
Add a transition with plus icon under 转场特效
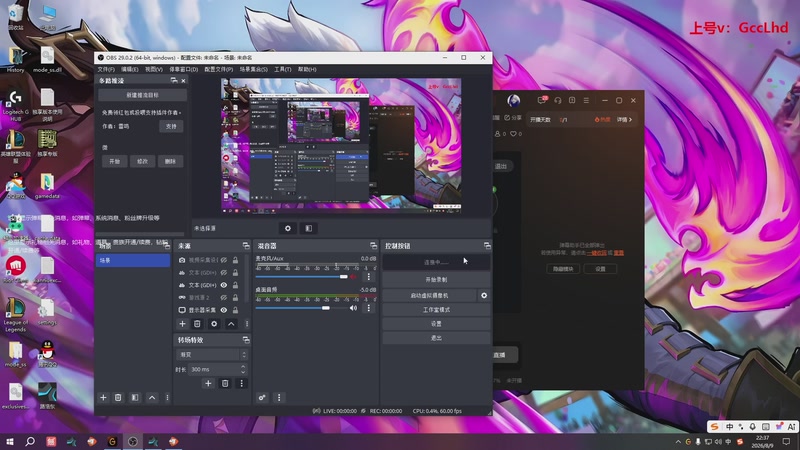click(x=208, y=383)
